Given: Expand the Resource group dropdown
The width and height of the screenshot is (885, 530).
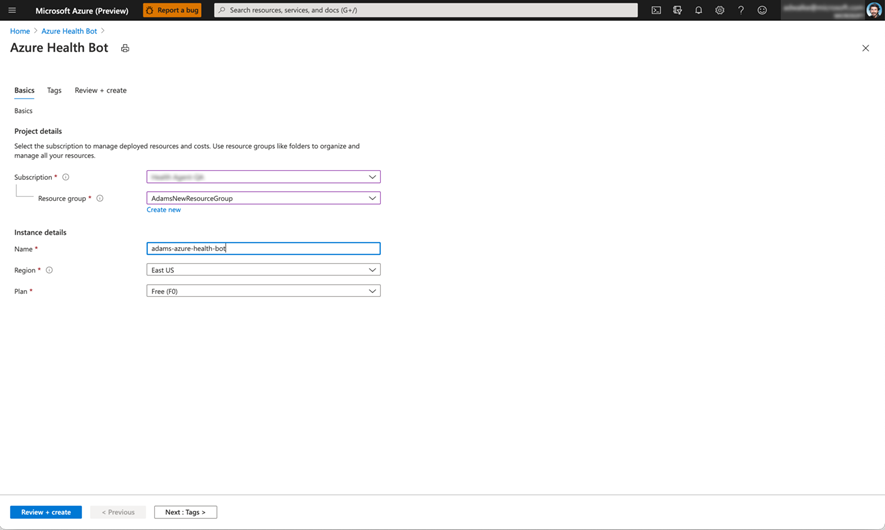Looking at the screenshot, I should click(x=264, y=198).
